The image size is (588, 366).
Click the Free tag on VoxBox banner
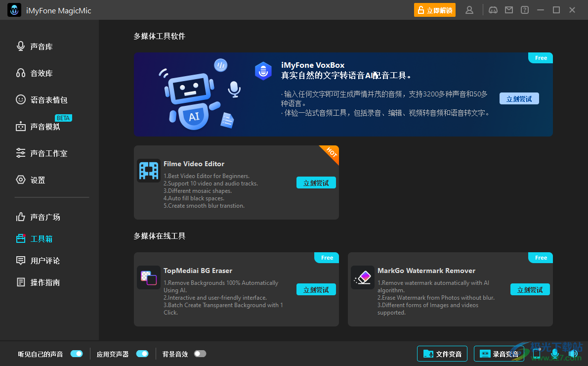coord(541,58)
